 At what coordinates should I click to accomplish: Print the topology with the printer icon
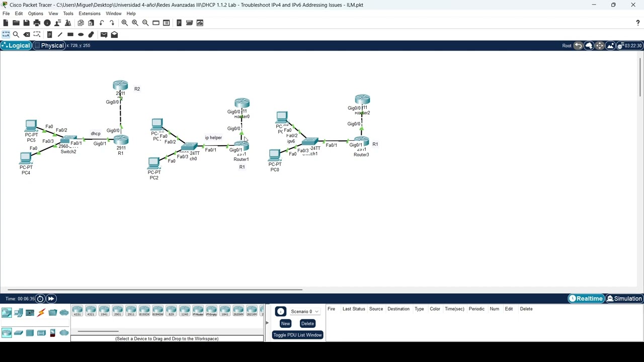pyautogui.click(x=37, y=23)
